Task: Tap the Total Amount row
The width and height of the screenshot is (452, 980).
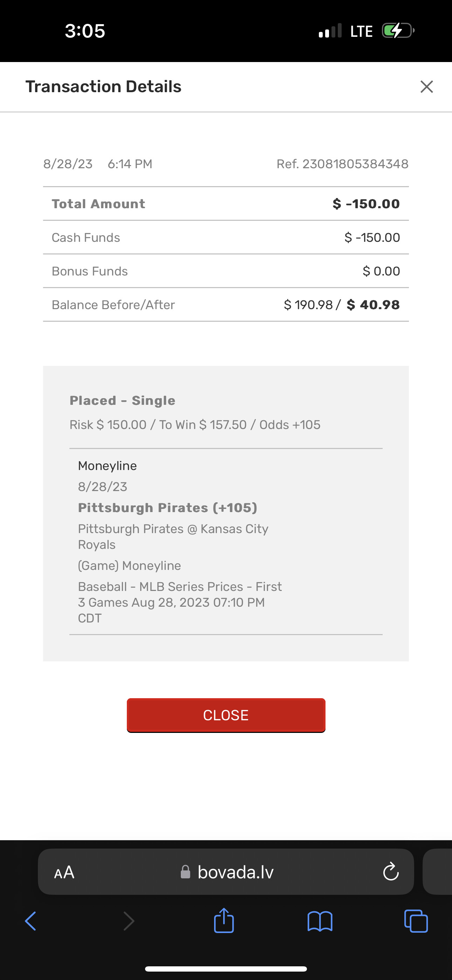Action: click(226, 204)
